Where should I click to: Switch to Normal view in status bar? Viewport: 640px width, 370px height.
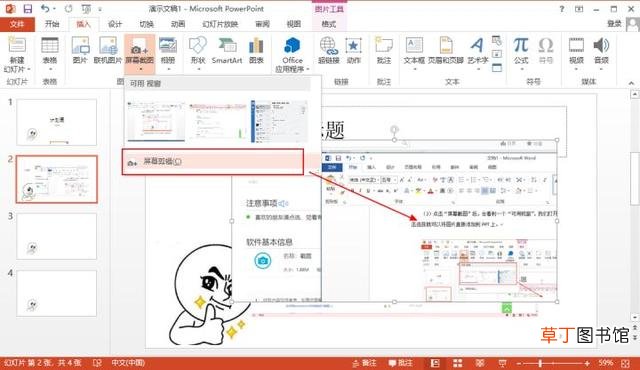click(x=435, y=363)
